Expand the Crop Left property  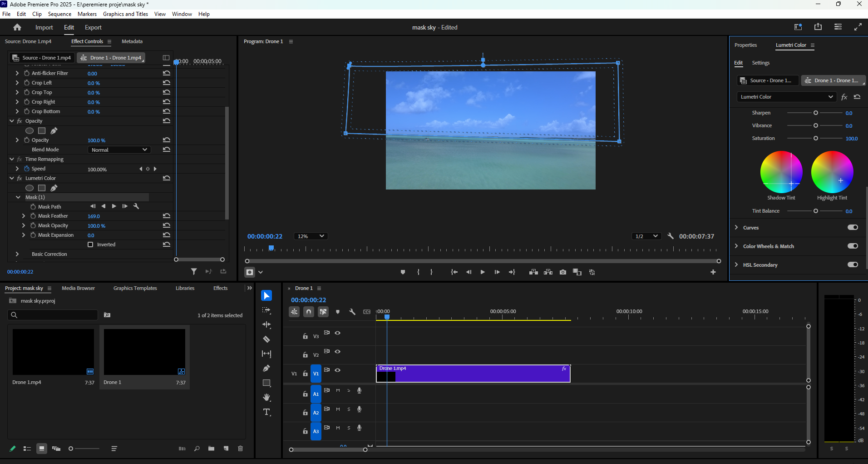pos(17,83)
